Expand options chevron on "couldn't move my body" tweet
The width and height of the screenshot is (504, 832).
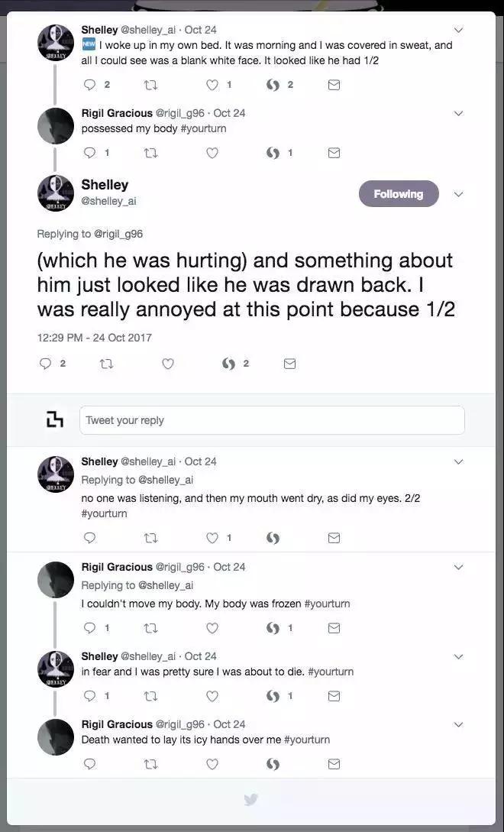tap(458, 568)
